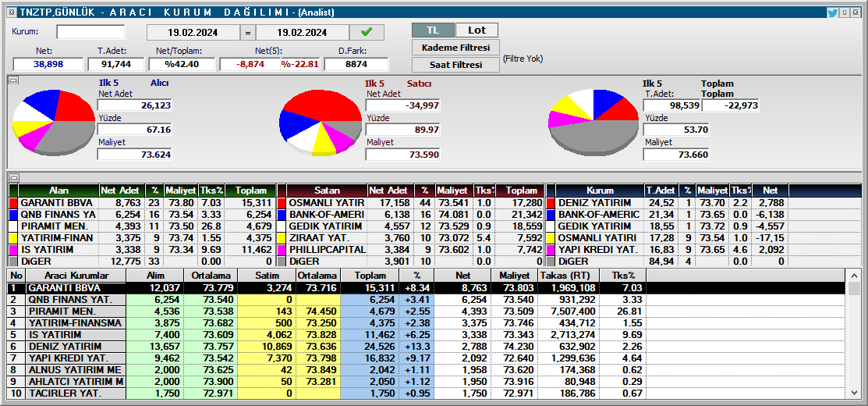
Task: Select the end date field right of equals sign
Action: tap(303, 33)
